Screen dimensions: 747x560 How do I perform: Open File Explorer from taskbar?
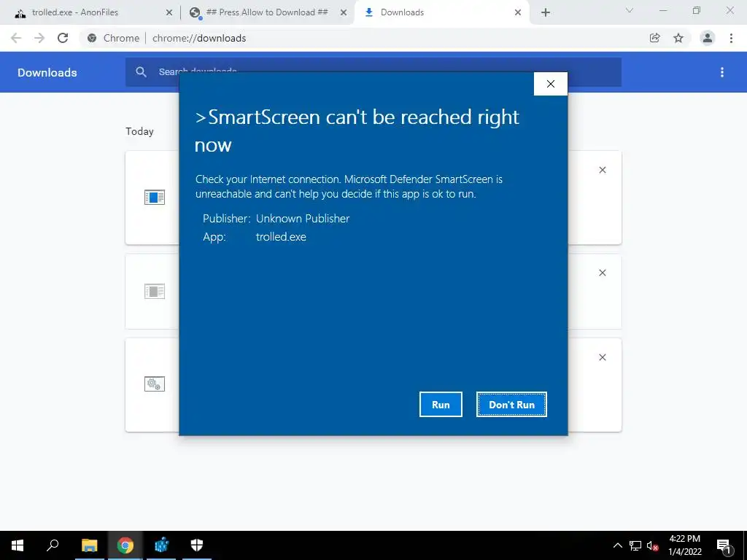point(89,545)
